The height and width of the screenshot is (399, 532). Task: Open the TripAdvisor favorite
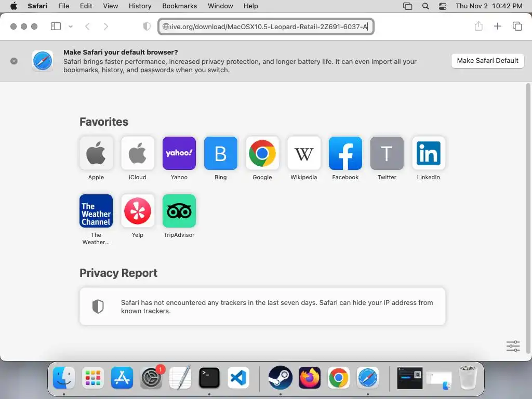[x=179, y=211]
